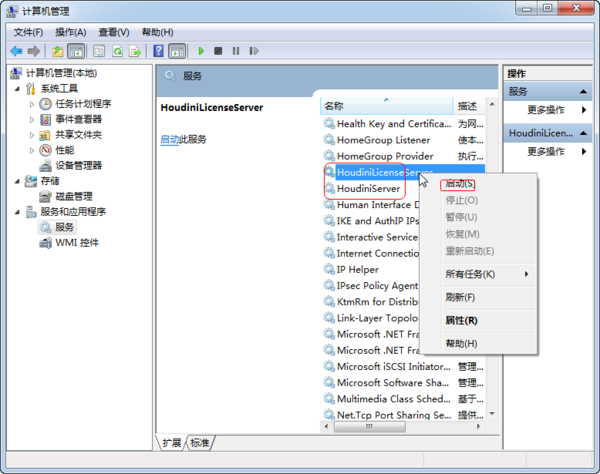Collapse the HoudiniLicen... section in actions pane
The width and height of the screenshot is (600, 474).
pos(583,133)
